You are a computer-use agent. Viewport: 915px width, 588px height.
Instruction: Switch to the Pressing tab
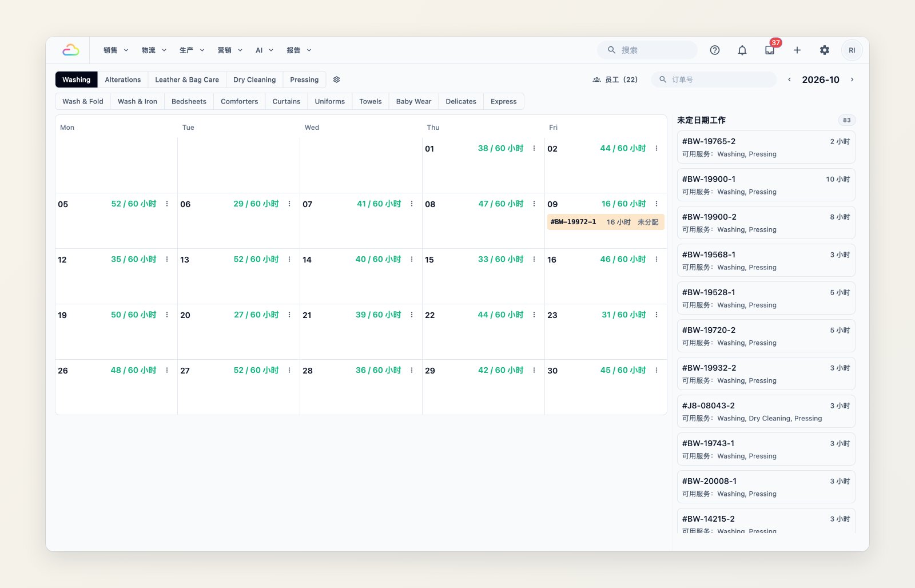[304, 80]
